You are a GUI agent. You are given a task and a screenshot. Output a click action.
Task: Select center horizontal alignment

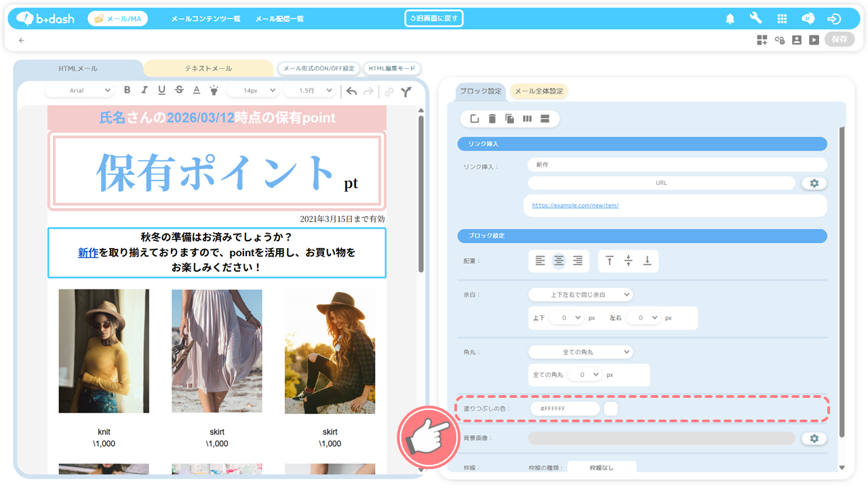(x=559, y=261)
